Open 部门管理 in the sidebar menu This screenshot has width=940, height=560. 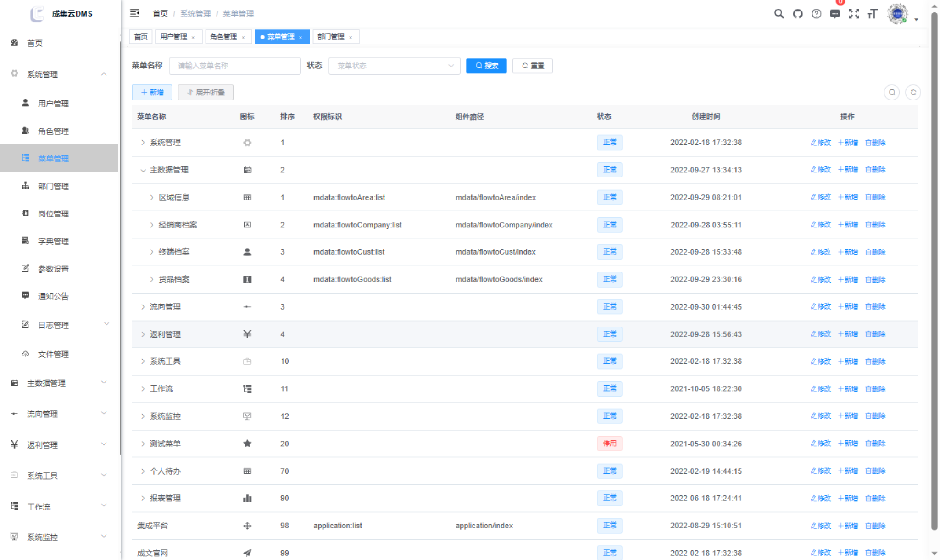point(53,186)
